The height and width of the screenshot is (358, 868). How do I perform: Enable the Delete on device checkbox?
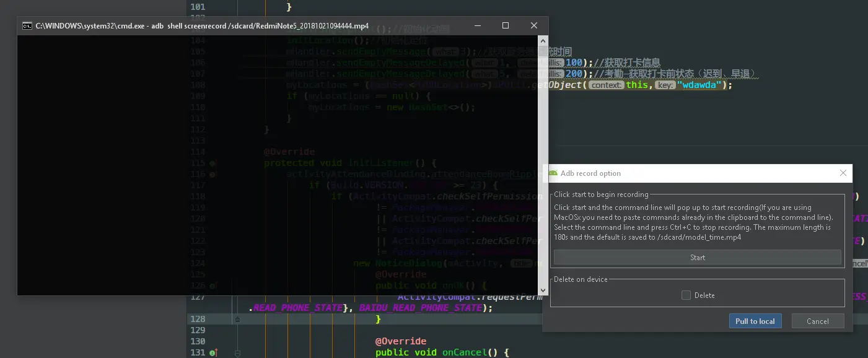pos(686,295)
